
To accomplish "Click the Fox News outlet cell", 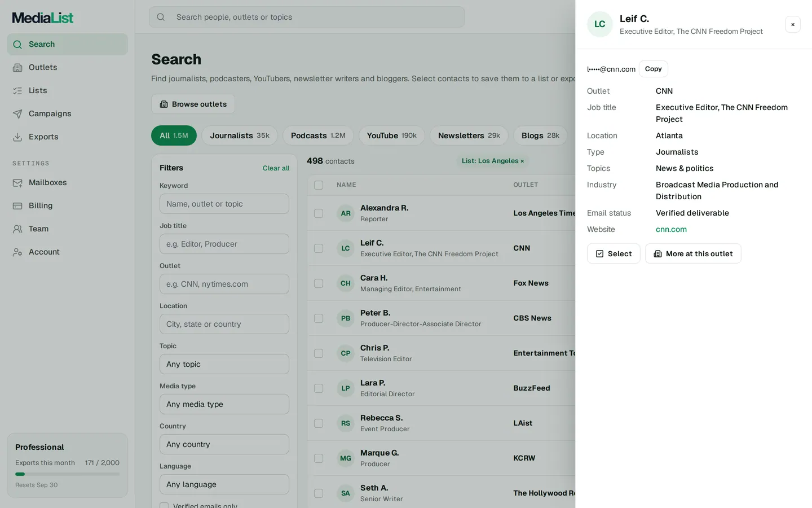I will (x=531, y=283).
